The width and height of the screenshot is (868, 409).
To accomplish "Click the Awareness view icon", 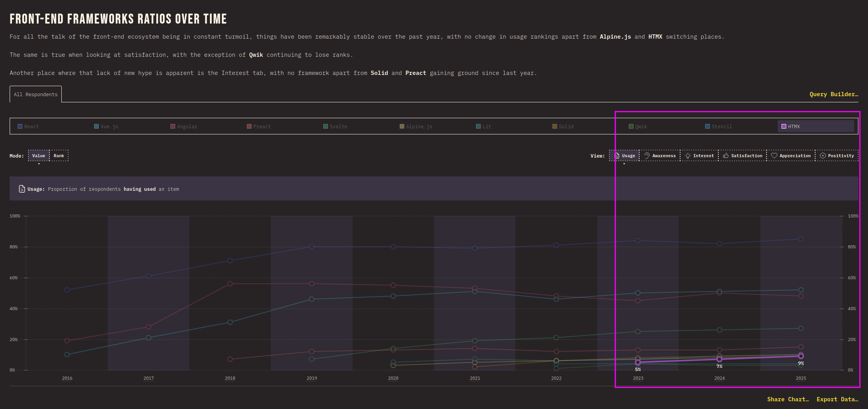I will (x=647, y=156).
